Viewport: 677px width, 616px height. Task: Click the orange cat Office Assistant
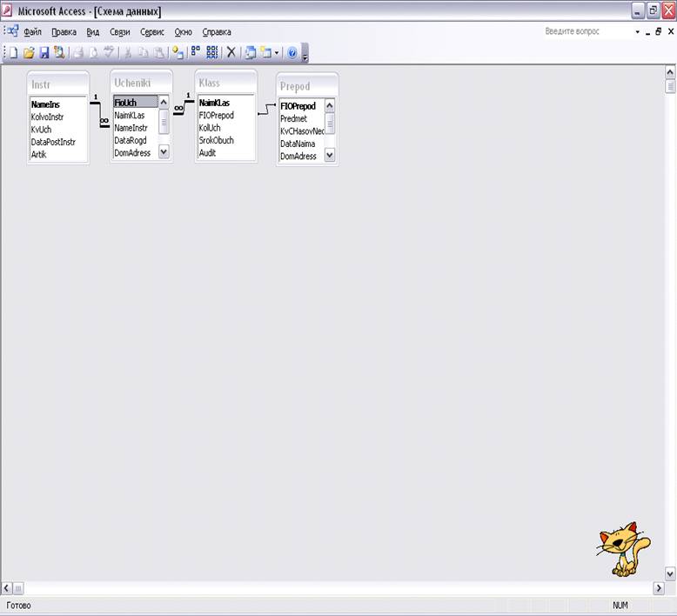tap(622, 549)
